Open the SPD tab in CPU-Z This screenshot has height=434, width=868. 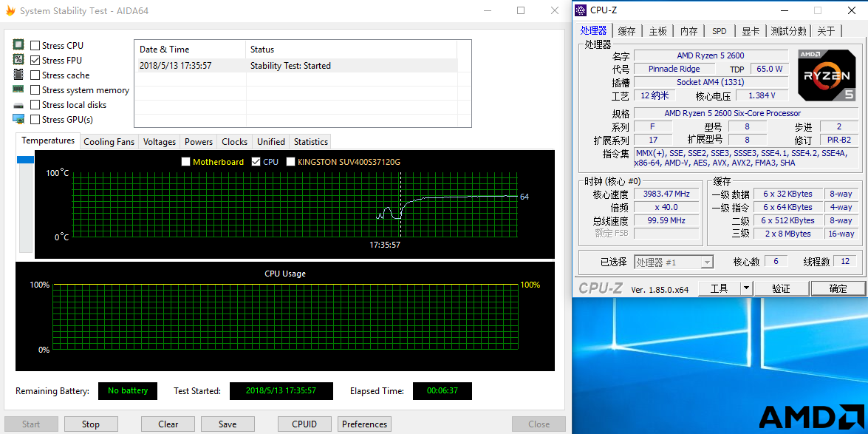tap(720, 31)
